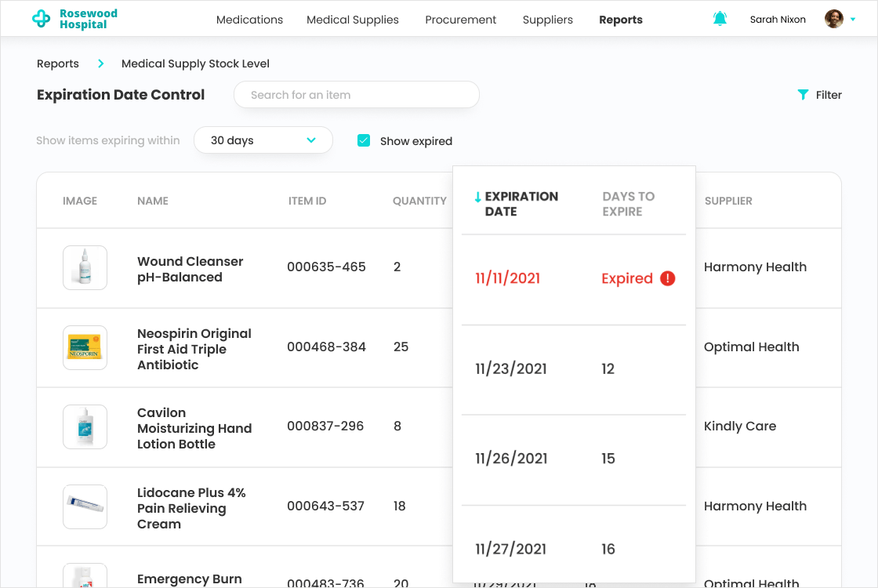Open the Wound Cleanser product image
The image size is (878, 588).
(85, 268)
